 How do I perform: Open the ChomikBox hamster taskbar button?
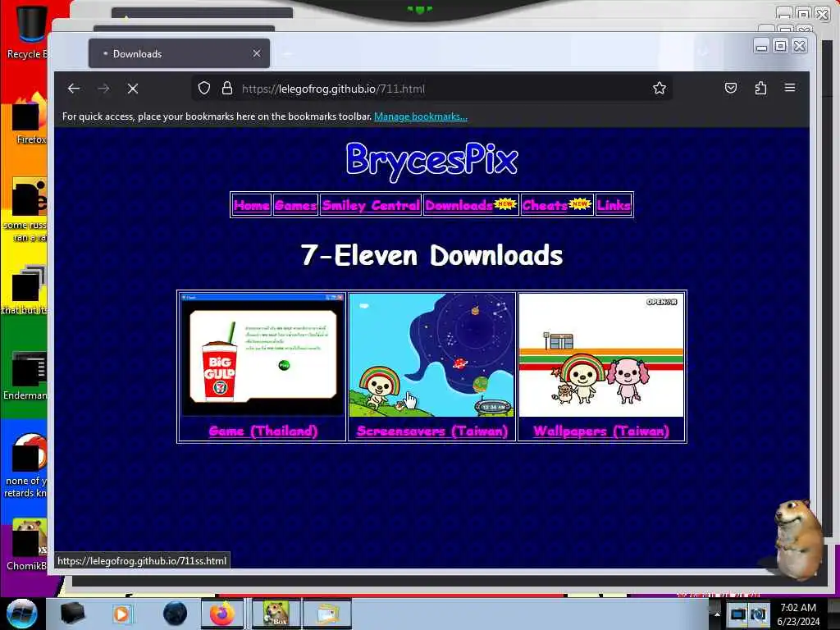pos(276,614)
